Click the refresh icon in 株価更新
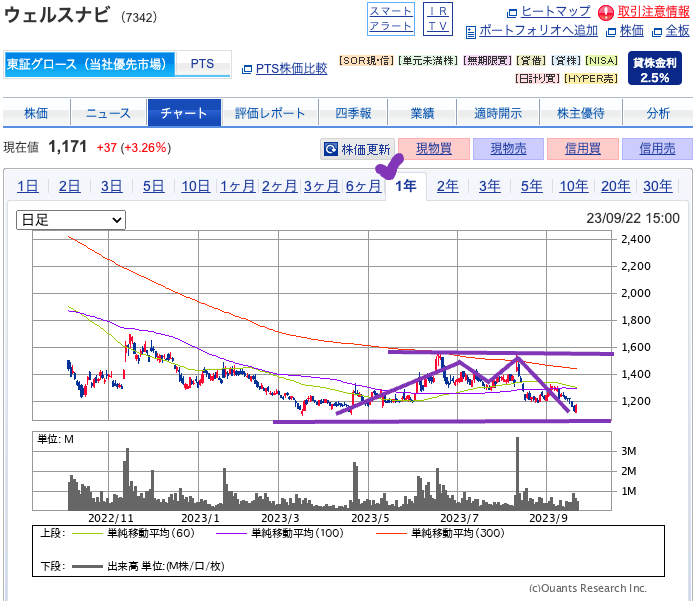The width and height of the screenshot is (698, 601). coord(331,149)
